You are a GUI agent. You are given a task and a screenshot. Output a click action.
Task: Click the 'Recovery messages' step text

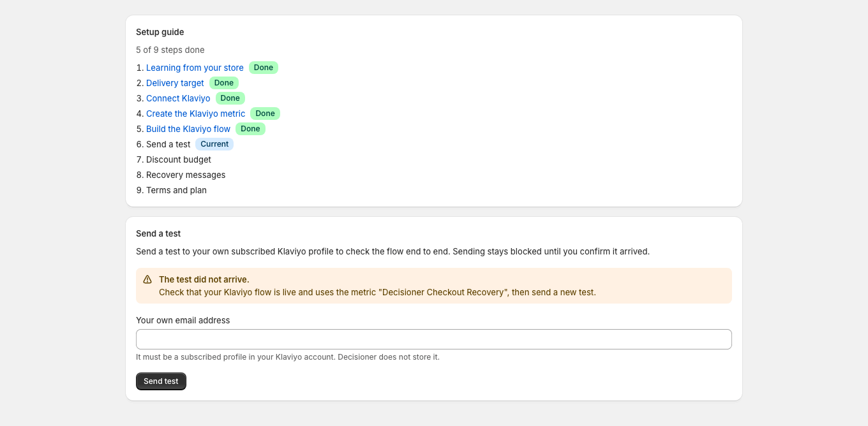(186, 175)
